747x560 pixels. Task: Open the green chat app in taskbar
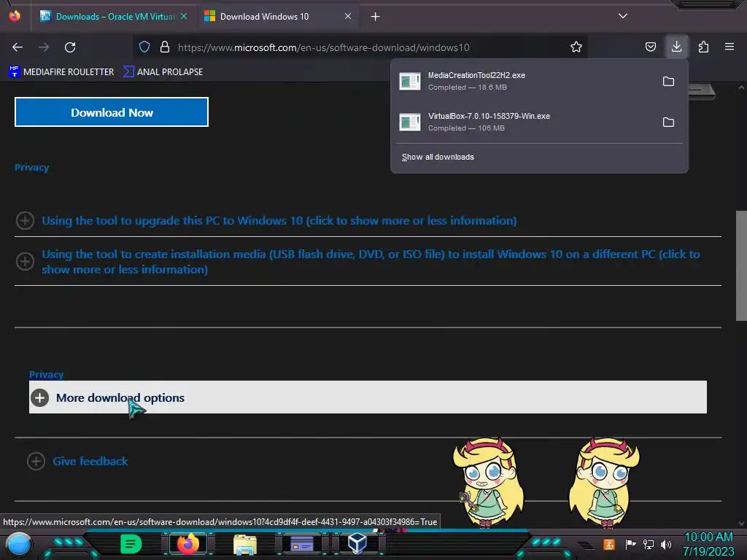coord(131,544)
